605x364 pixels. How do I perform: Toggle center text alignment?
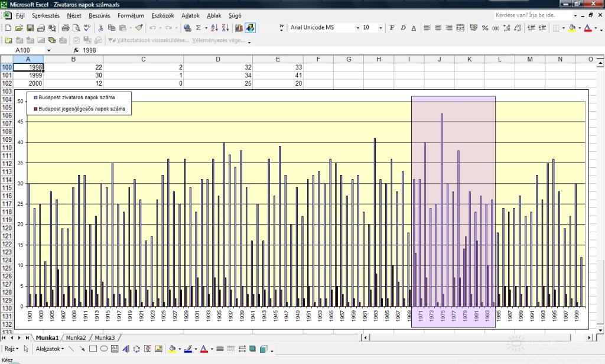(438, 28)
